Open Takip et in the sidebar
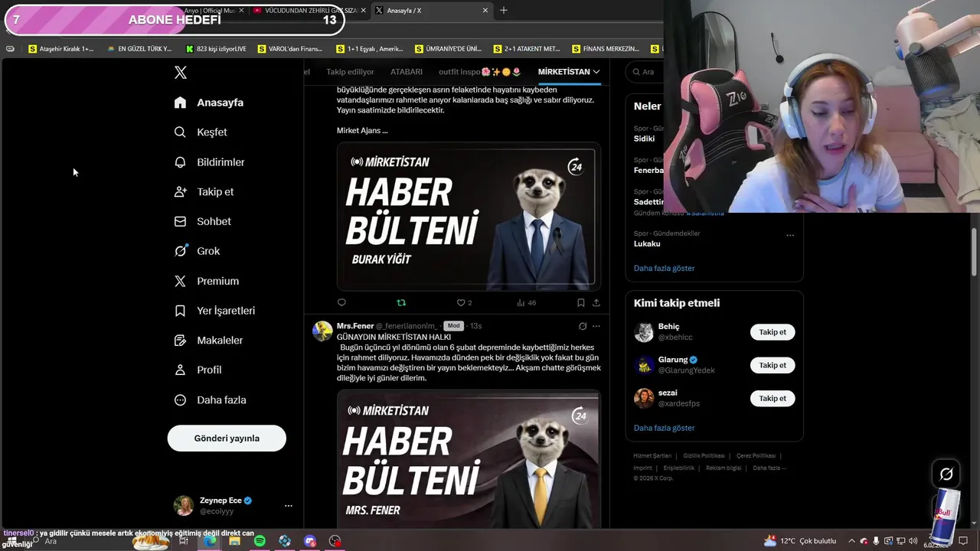The width and height of the screenshot is (980, 551). 204,192
